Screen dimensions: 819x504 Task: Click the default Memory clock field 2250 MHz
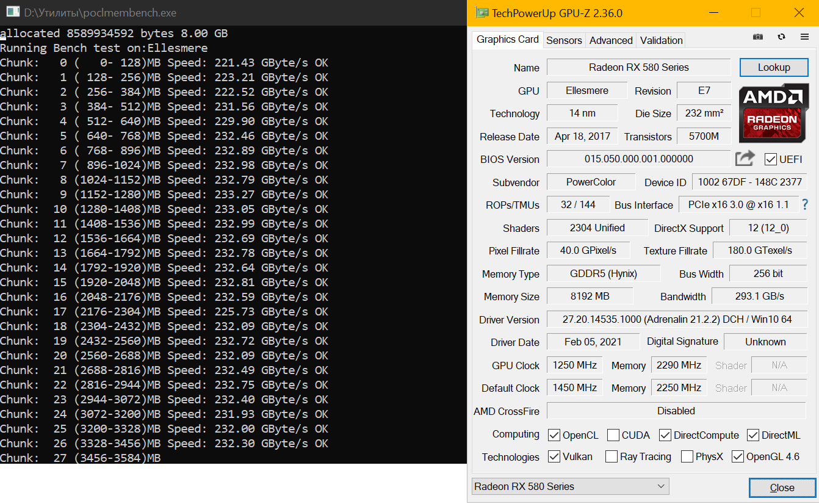(679, 387)
